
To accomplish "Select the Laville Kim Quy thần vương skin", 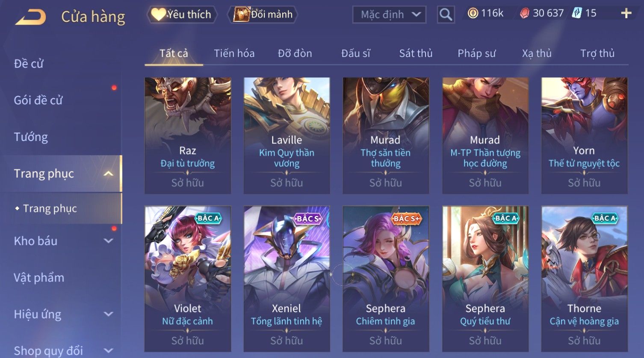I will [x=287, y=135].
